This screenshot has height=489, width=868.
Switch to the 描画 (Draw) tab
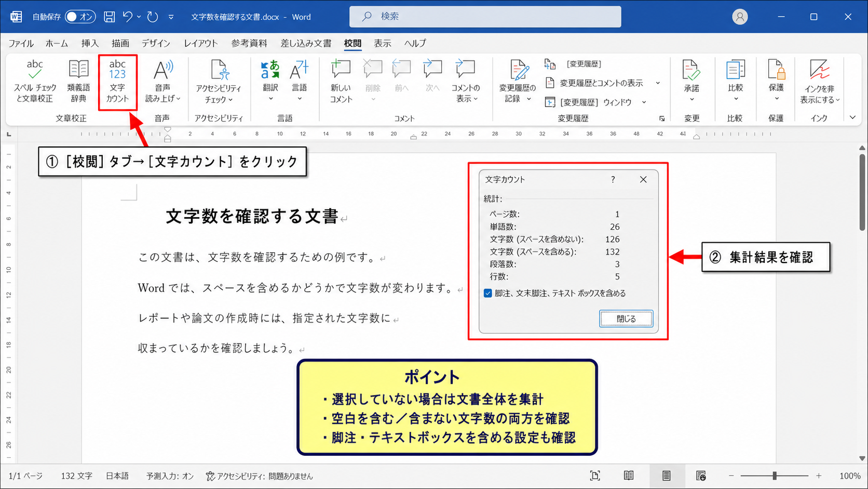click(x=120, y=43)
